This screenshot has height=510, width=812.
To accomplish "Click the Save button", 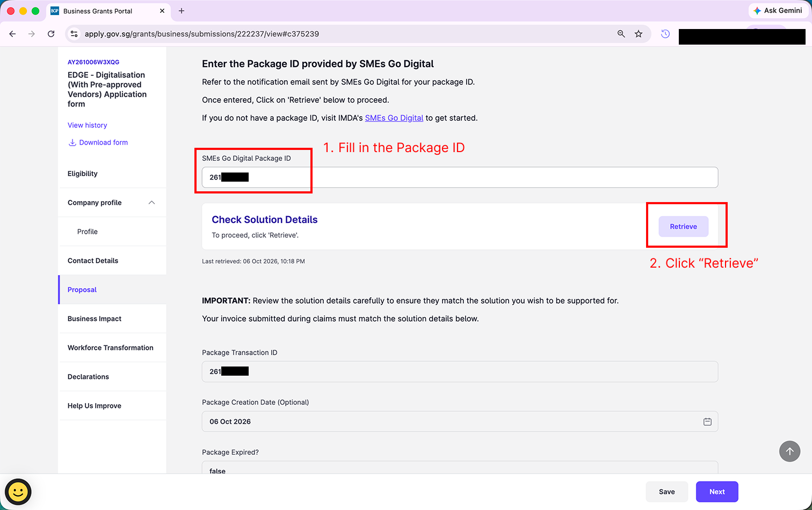I will point(667,492).
